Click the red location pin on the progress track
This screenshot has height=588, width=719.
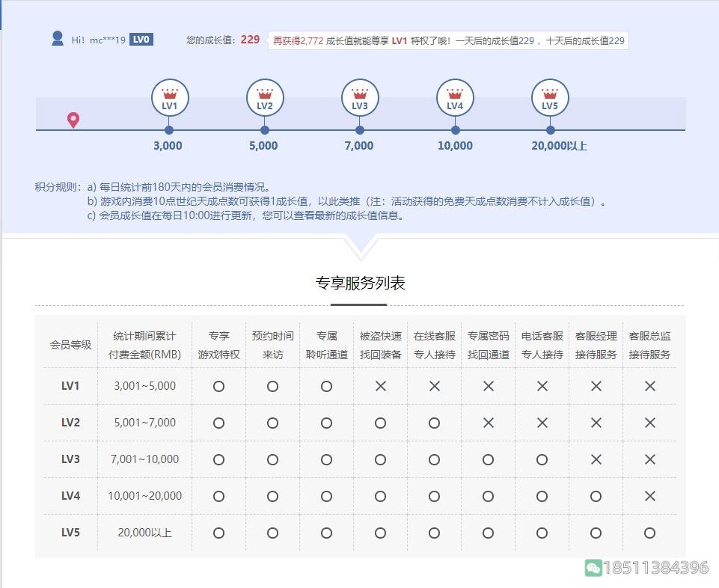tap(73, 118)
